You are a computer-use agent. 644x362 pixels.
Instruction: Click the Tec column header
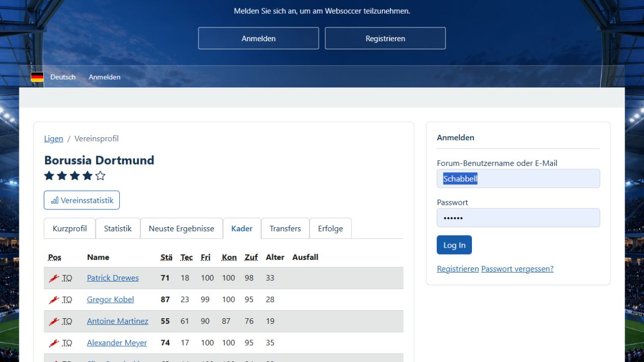coord(186,257)
